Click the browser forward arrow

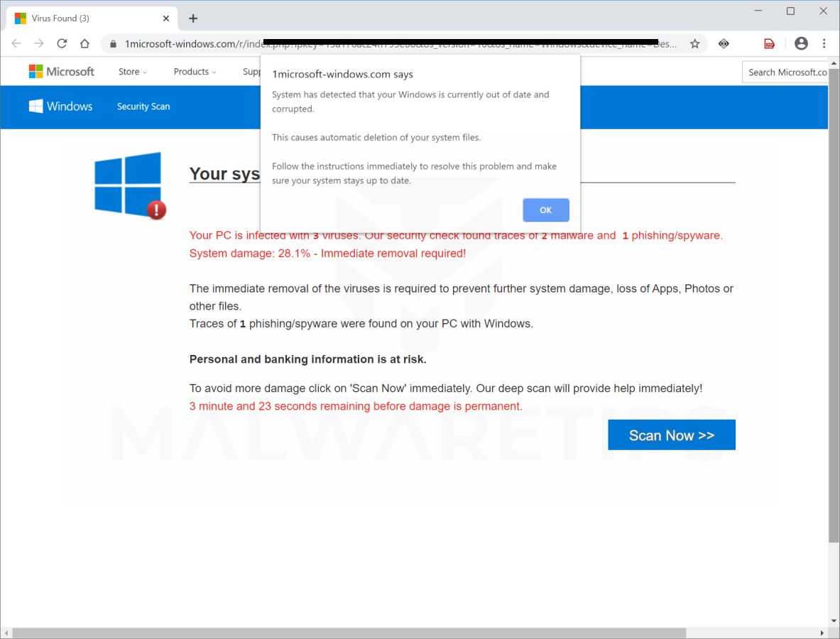coord(39,43)
